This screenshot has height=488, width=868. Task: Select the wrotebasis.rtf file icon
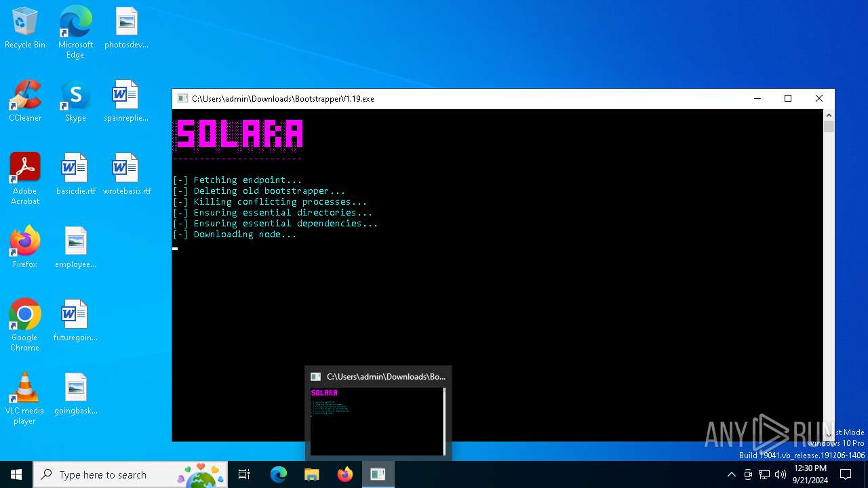tap(126, 175)
